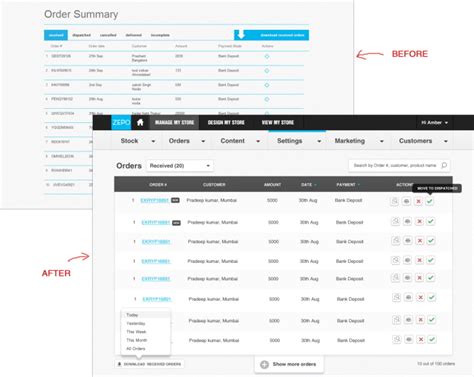Select the incomplete tab in Order Summary
Image resolution: width=474 pixels, height=377 pixels.
pyautogui.click(x=160, y=35)
